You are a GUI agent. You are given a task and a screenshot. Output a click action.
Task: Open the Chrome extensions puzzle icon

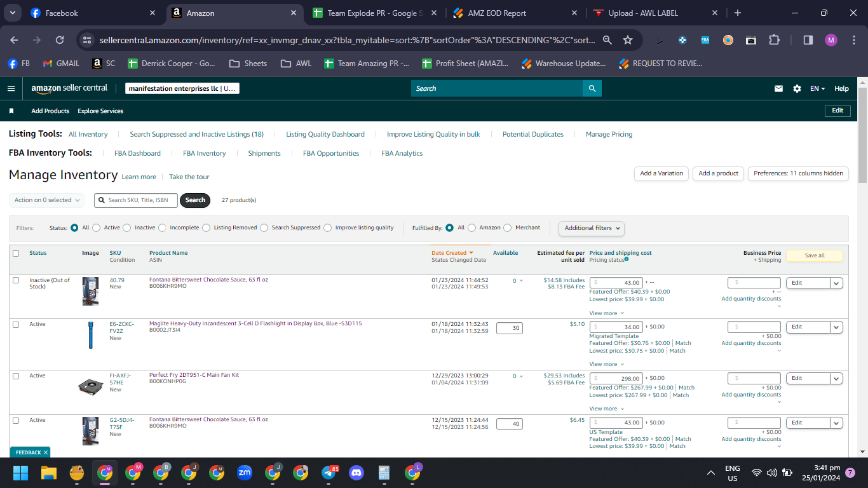[x=774, y=40]
